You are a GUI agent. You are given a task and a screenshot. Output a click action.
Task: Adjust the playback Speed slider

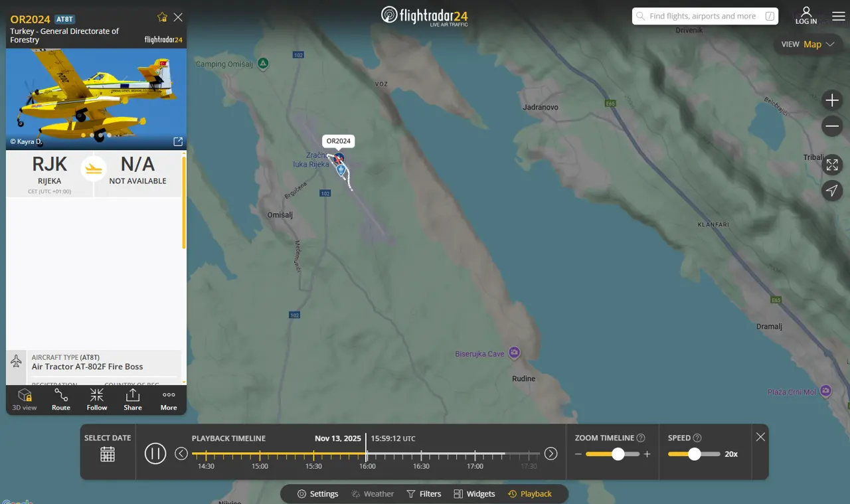pos(695,454)
